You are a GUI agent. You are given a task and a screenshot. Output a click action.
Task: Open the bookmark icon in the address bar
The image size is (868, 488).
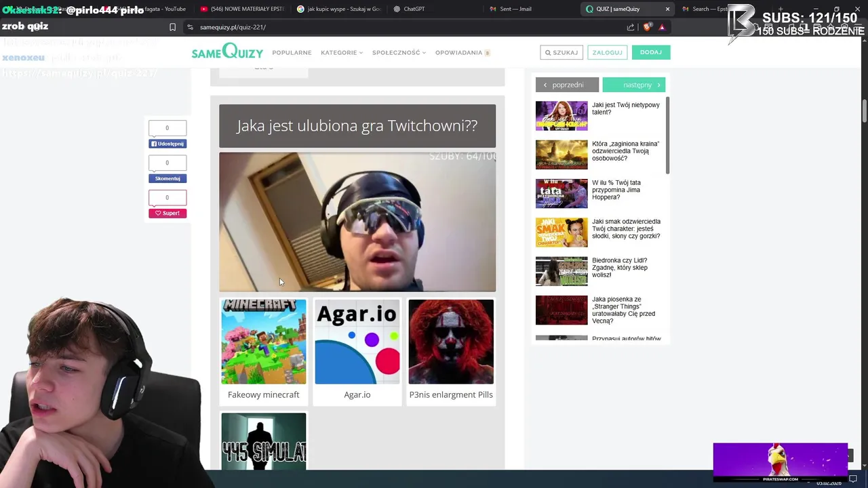[x=172, y=27]
